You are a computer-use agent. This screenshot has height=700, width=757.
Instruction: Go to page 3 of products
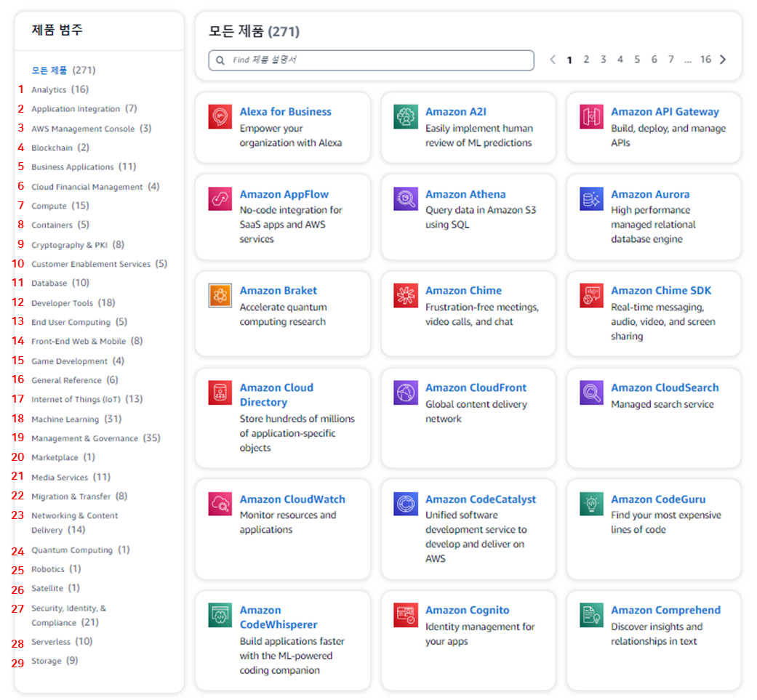click(603, 60)
